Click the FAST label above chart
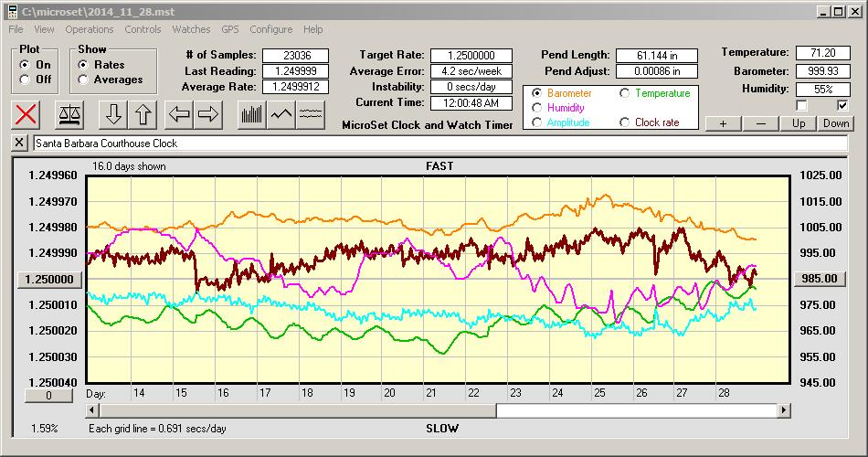 [439, 166]
